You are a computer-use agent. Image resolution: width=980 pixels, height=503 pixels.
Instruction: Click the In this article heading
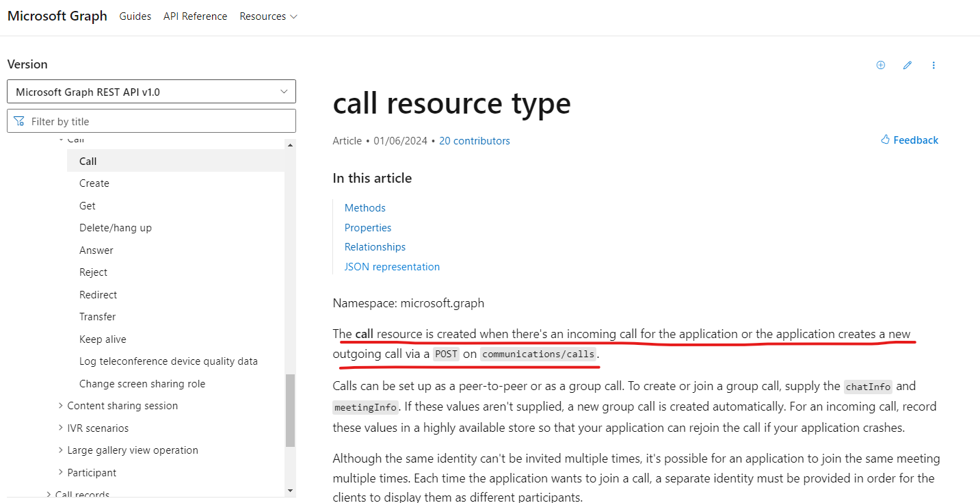(372, 179)
